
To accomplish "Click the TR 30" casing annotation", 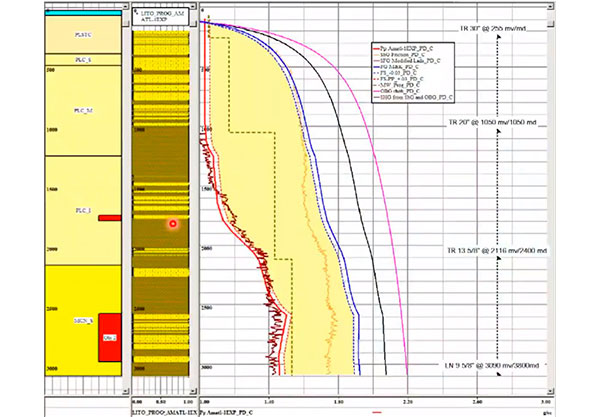I will 493,29.
